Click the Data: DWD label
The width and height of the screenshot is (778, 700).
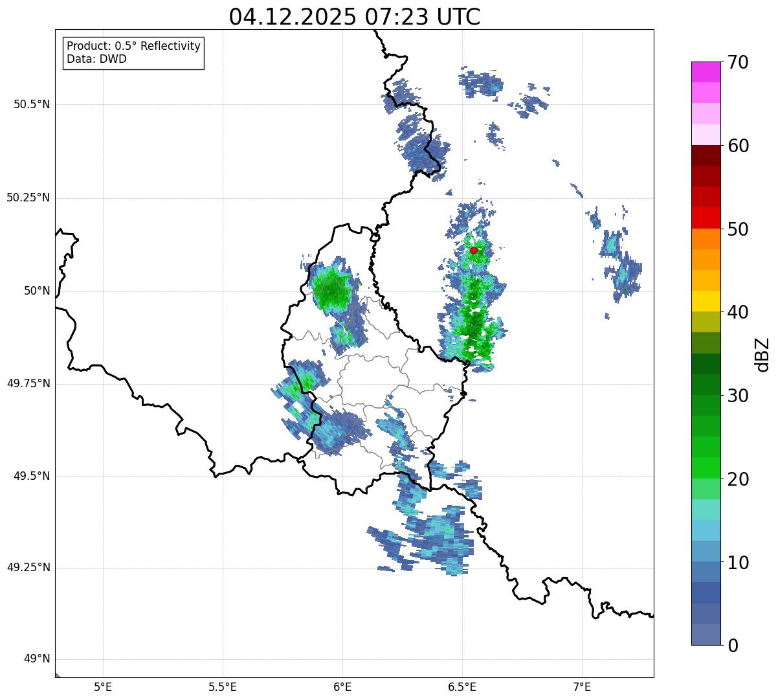96,60
